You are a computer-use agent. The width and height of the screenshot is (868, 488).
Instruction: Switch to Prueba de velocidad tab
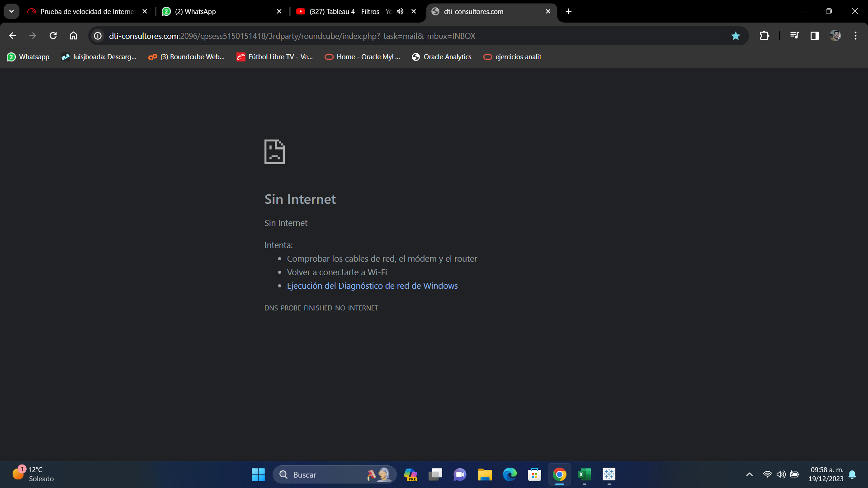coord(86,11)
